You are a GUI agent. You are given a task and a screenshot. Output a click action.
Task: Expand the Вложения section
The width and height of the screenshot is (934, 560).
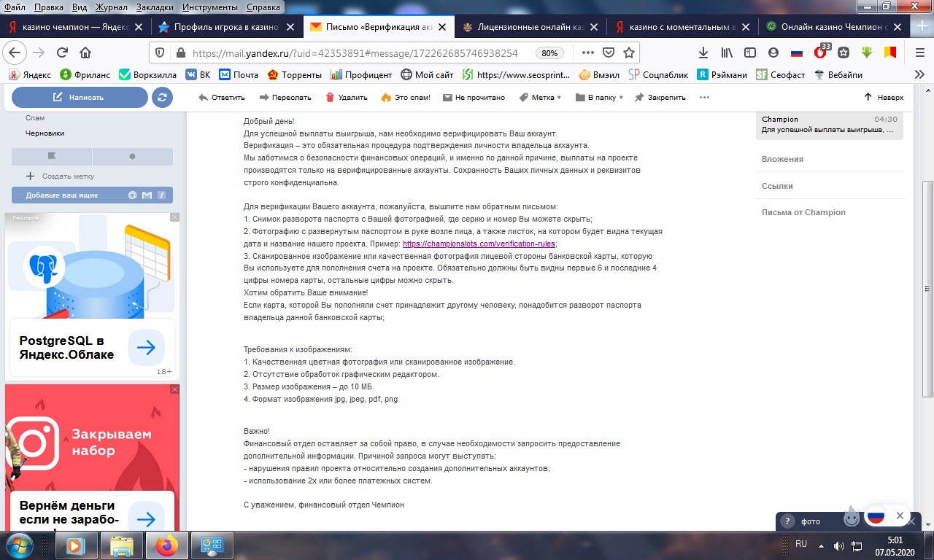(782, 159)
